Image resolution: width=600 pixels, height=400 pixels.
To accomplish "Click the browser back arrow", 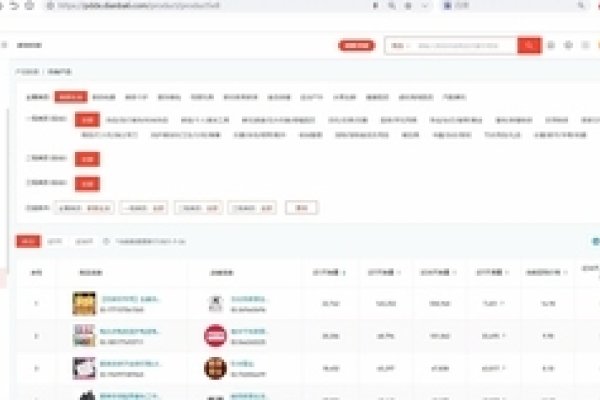I will (x=15, y=5).
